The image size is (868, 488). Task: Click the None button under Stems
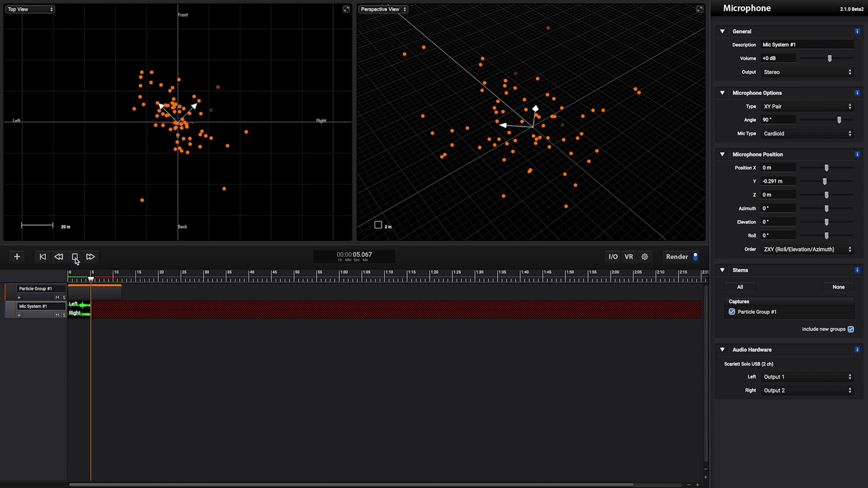tap(838, 287)
